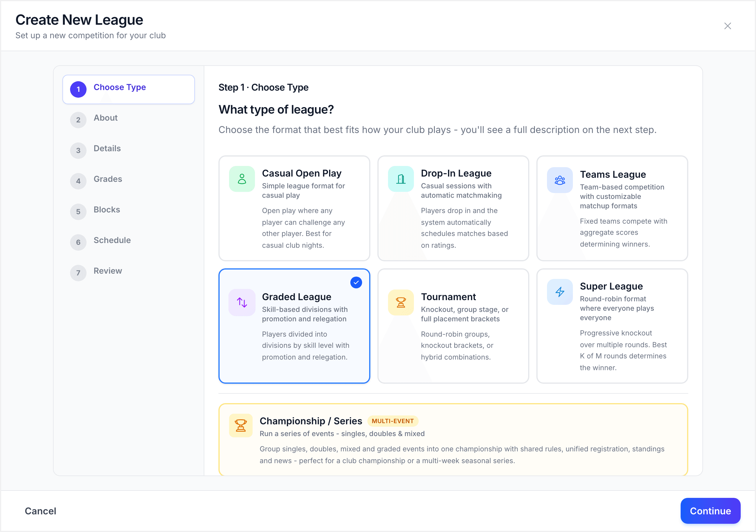This screenshot has width=756, height=532.
Task: Click the Casual Open Play person icon
Action: [242, 179]
